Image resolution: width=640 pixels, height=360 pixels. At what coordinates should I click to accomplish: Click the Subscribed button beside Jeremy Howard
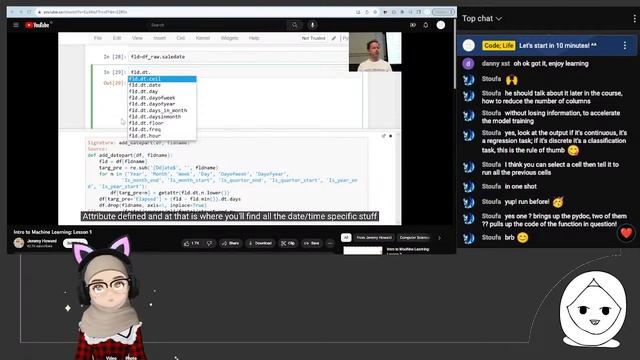coord(75,243)
